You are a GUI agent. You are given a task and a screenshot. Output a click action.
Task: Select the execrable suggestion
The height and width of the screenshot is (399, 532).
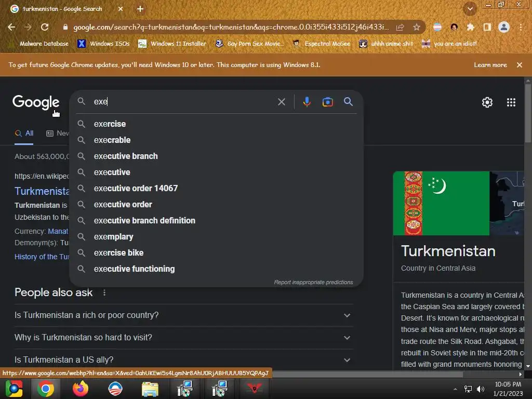pyautogui.click(x=217, y=140)
